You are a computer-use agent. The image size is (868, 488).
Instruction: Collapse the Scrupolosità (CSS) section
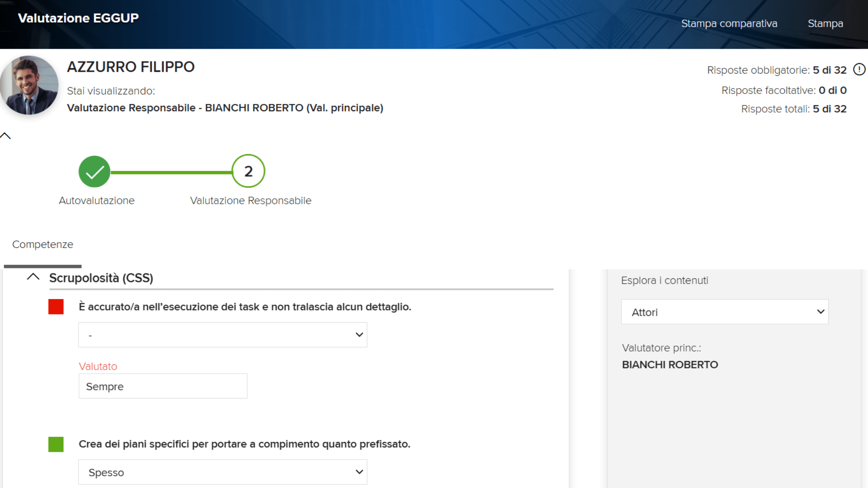point(33,277)
